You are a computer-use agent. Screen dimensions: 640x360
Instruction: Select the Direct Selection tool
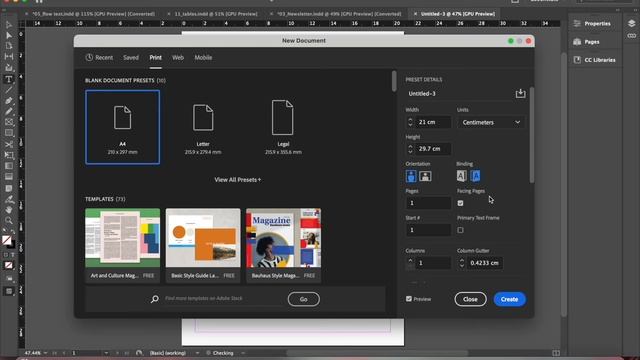[x=9, y=36]
